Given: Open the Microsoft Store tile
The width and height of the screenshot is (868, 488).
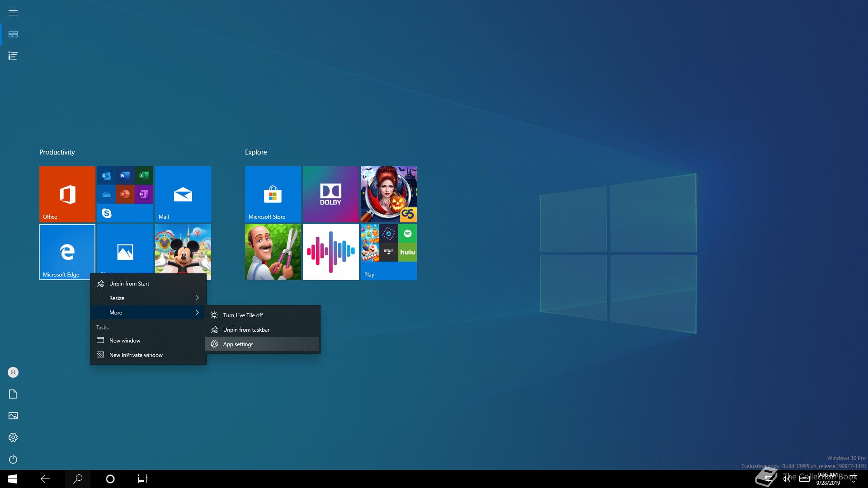Looking at the screenshot, I should [273, 194].
